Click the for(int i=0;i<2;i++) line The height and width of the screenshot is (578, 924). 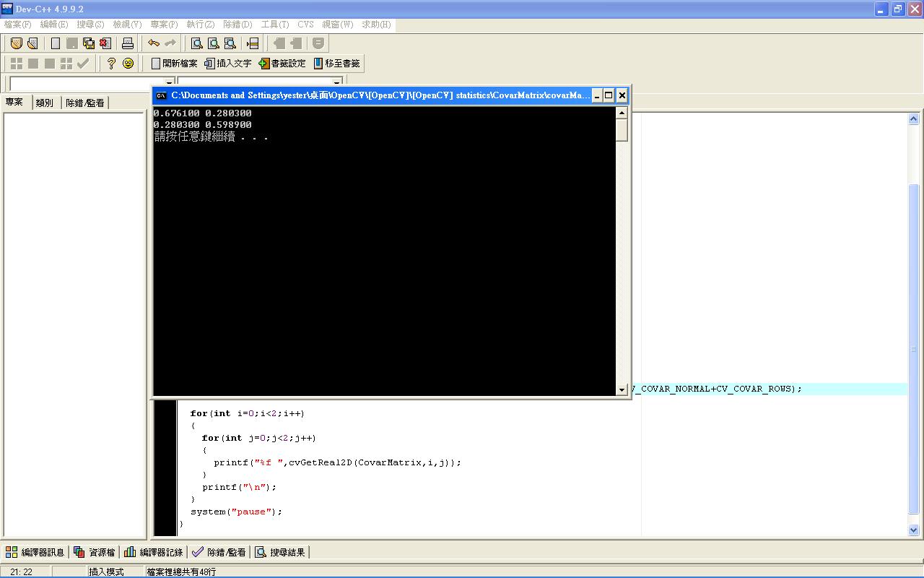click(x=248, y=413)
